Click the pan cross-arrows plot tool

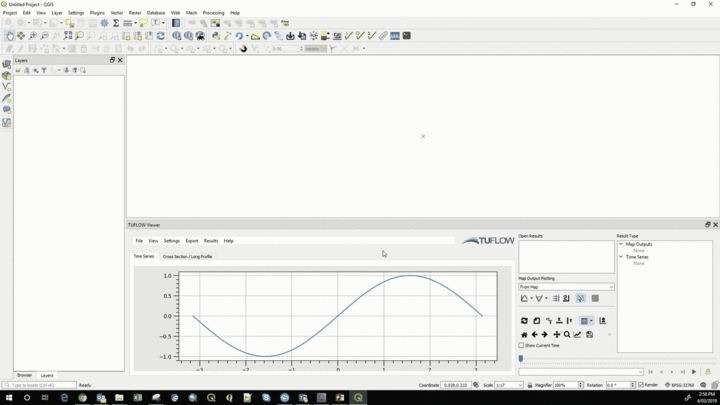click(556, 335)
